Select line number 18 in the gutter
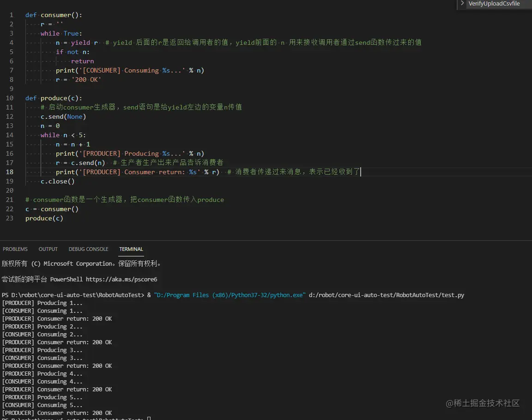This screenshot has width=532, height=420. [x=10, y=172]
